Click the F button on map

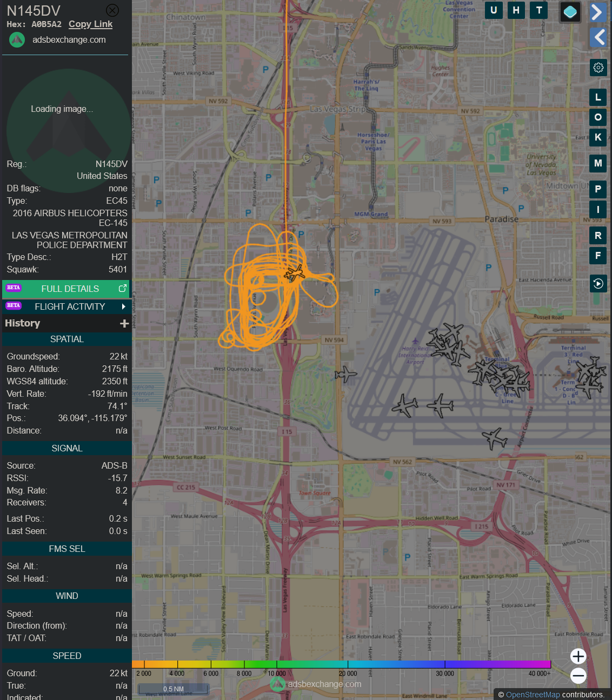point(598,256)
